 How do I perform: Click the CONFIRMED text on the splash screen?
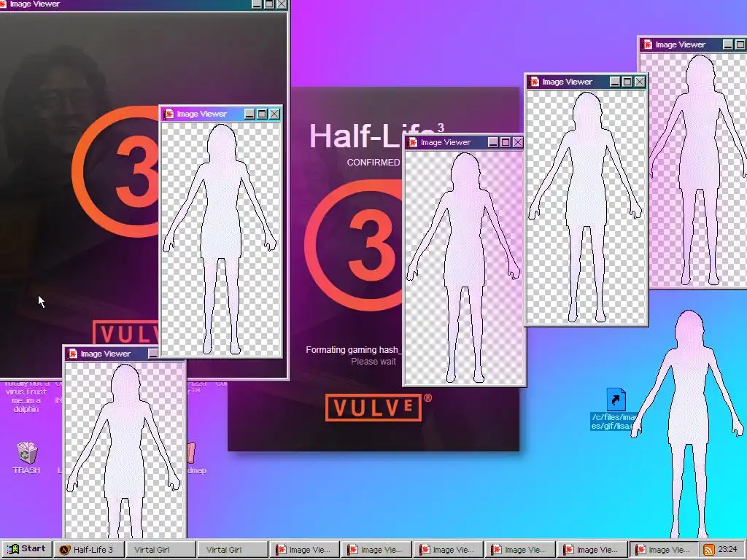(373, 163)
